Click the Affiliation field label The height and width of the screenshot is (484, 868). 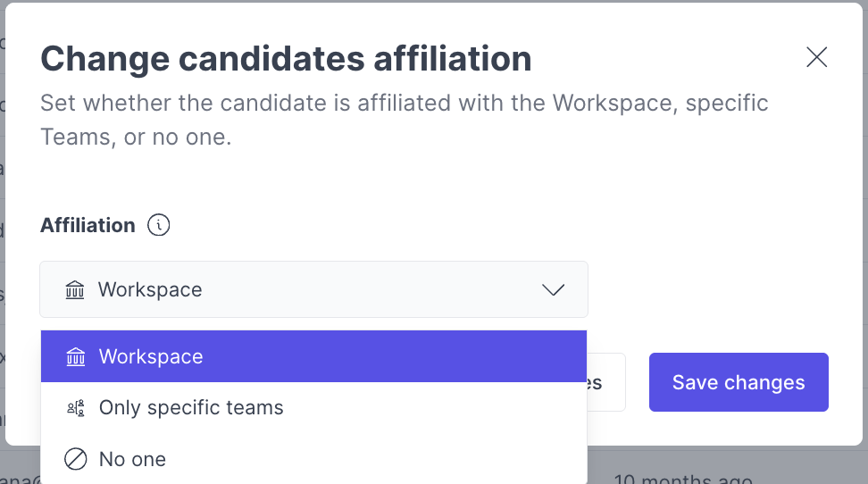pos(88,225)
